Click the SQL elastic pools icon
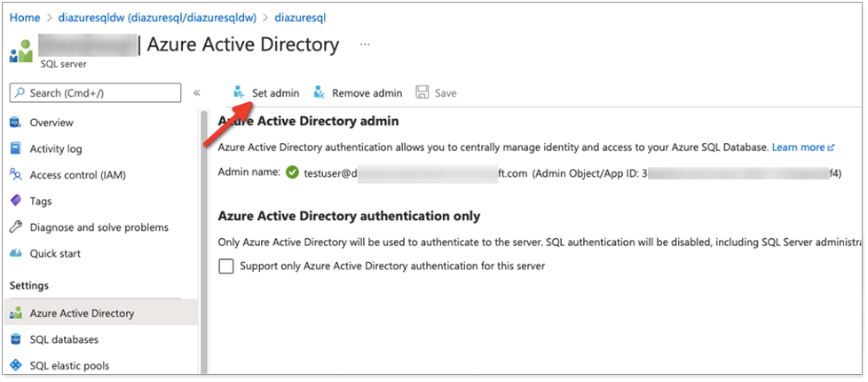This screenshot has width=868, height=382. pos(15,365)
